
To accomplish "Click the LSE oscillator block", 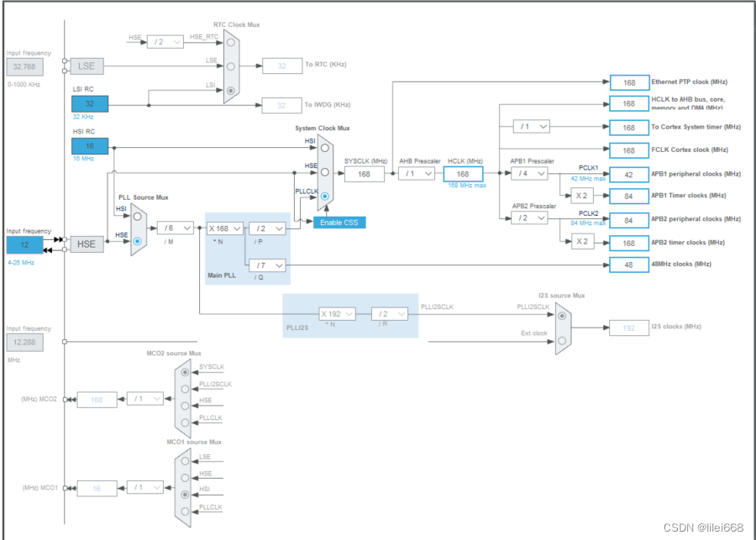I will tap(87, 66).
